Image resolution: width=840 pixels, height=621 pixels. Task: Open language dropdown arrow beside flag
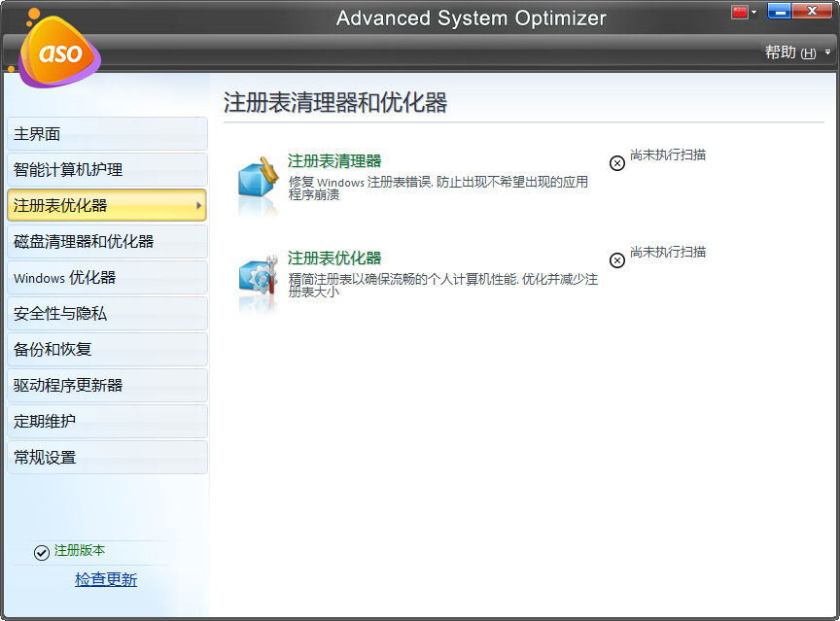pos(753,12)
